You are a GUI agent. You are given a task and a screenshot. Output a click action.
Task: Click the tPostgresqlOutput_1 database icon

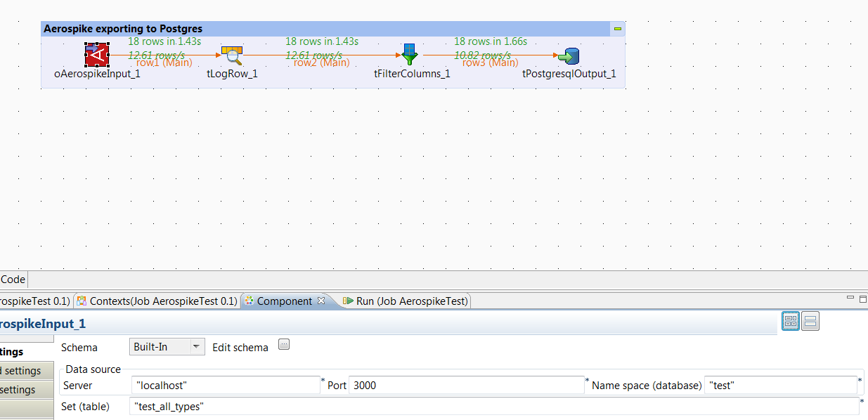pyautogui.click(x=568, y=55)
